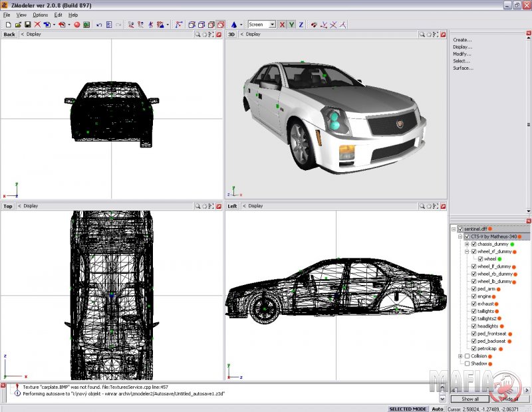The height and width of the screenshot is (412, 532).
Task: Click the Open file folder icon
Action: (17, 25)
